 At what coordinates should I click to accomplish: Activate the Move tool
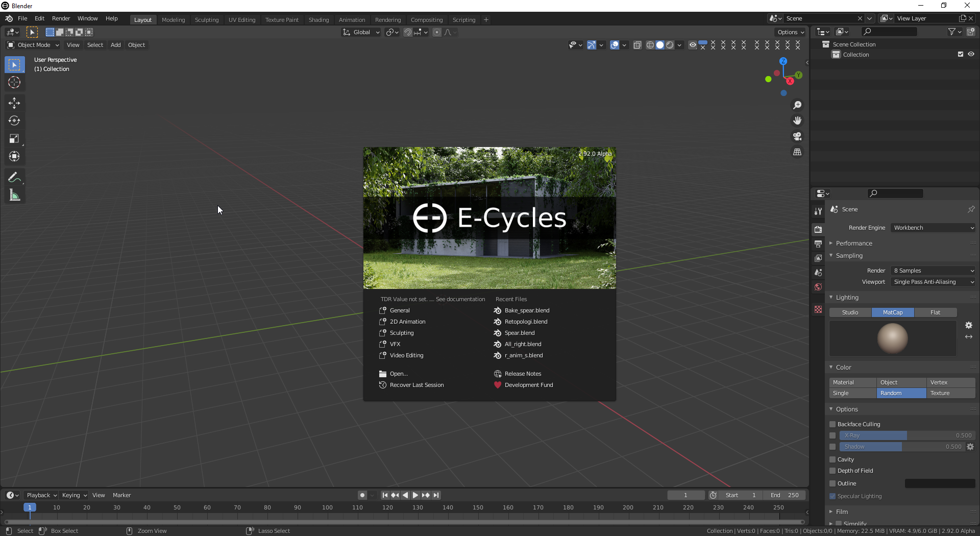[x=14, y=103]
